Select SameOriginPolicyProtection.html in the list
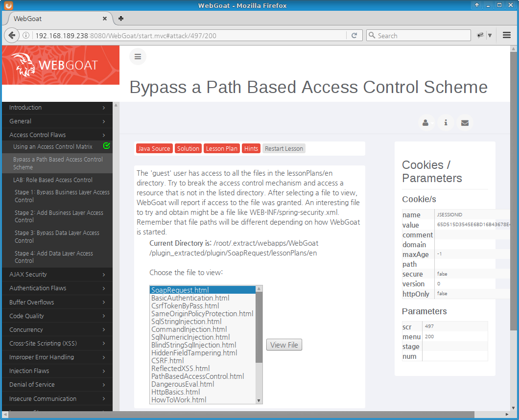This screenshot has height=420, width=519. coord(203,313)
